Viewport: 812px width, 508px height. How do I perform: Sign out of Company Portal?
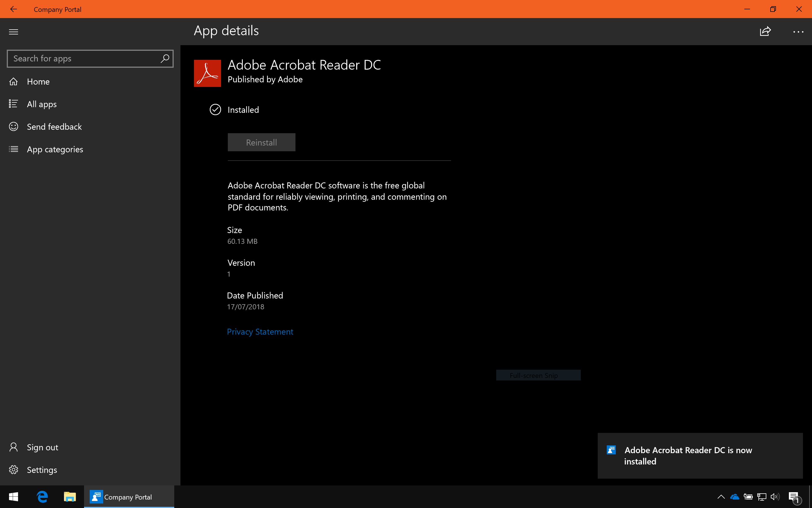(x=90, y=447)
